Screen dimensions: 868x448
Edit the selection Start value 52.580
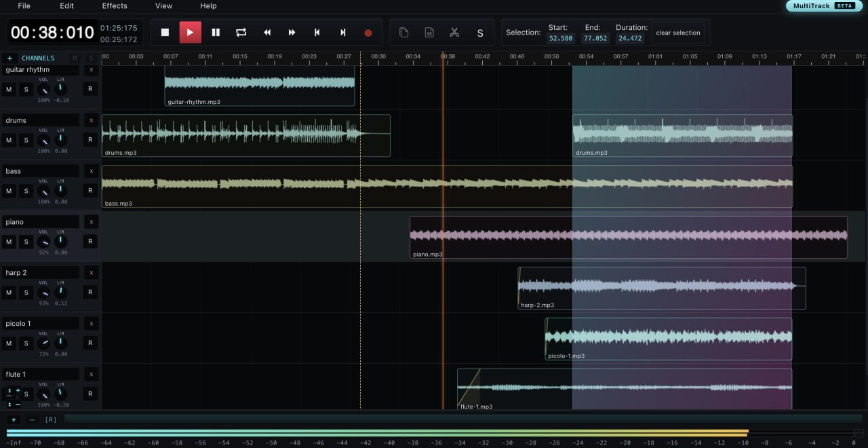[x=560, y=39]
